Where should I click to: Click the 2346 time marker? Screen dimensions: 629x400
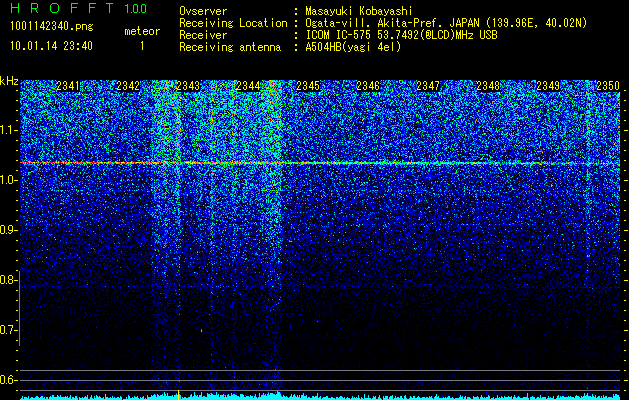coord(368,86)
